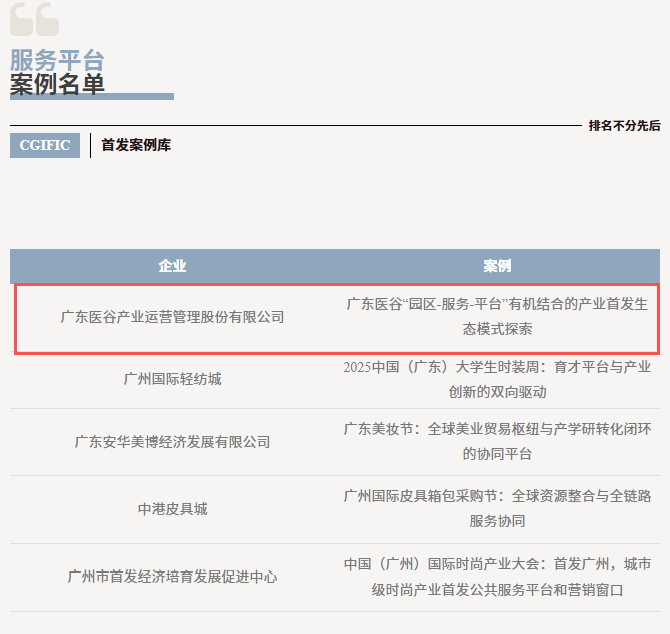Select the 广州国际皮具箱包采购节 case cell
Image resolution: width=670 pixels, height=634 pixels.
(497, 508)
